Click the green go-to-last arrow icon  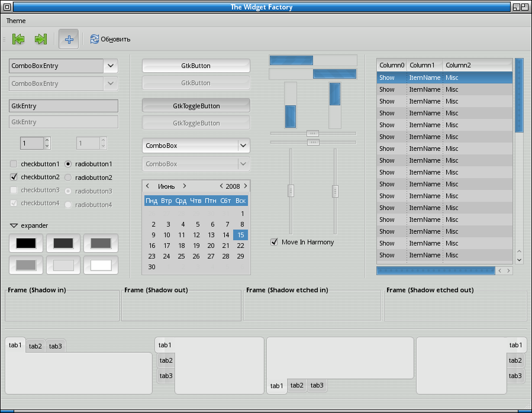pos(41,39)
